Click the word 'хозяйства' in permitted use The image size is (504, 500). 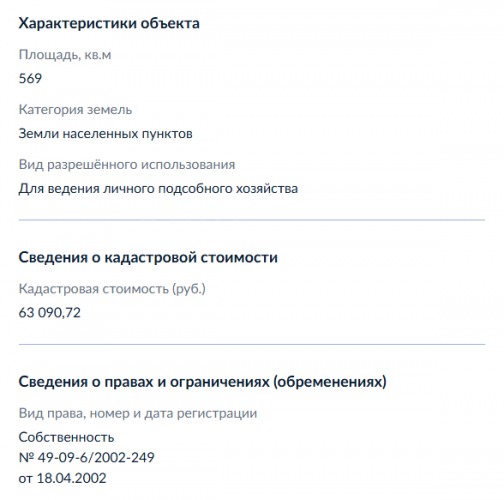(267, 189)
